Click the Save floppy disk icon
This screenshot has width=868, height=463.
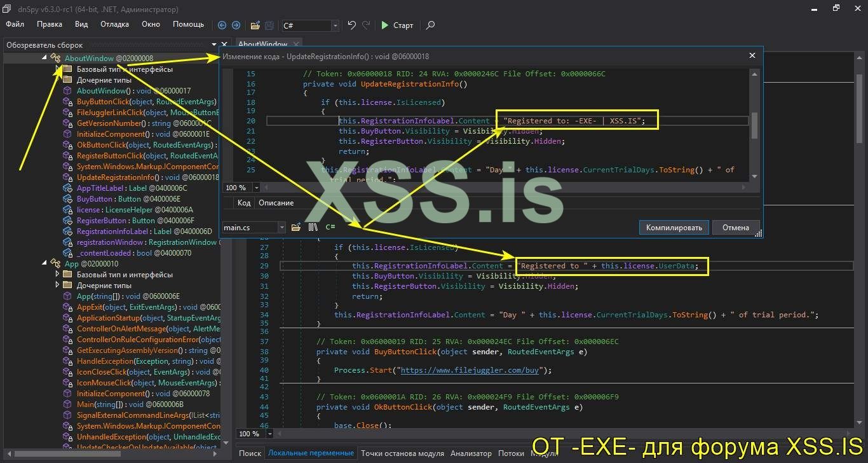269,25
